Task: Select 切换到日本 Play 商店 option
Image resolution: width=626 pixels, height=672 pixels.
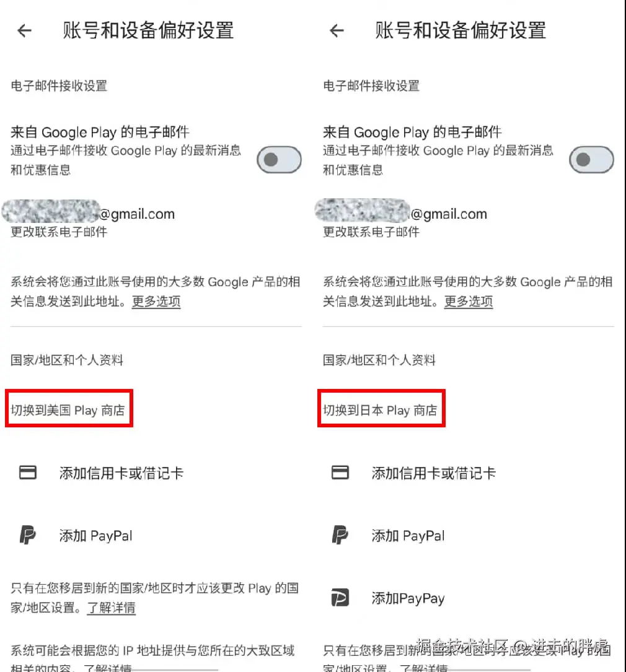Action: click(380, 410)
